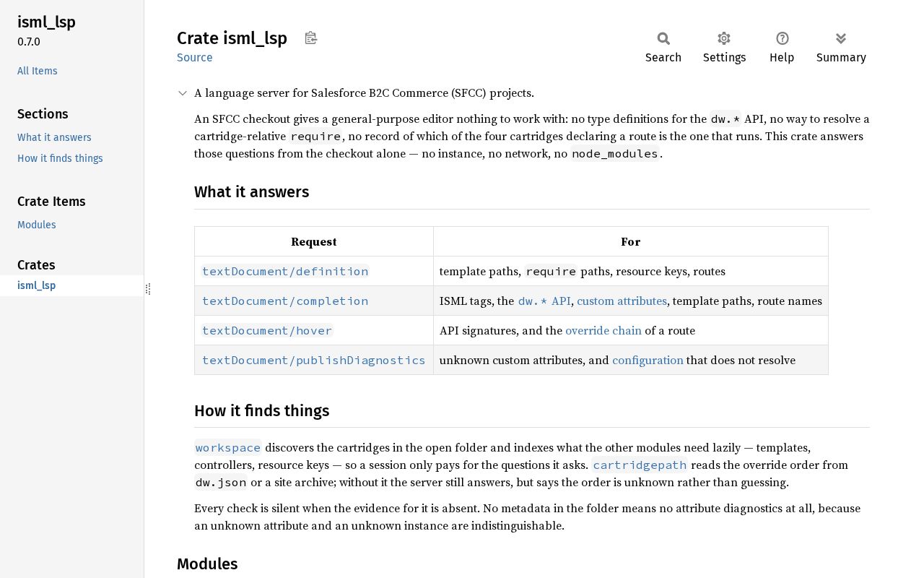
Task: Follow the dw.* API link
Action: (544, 301)
